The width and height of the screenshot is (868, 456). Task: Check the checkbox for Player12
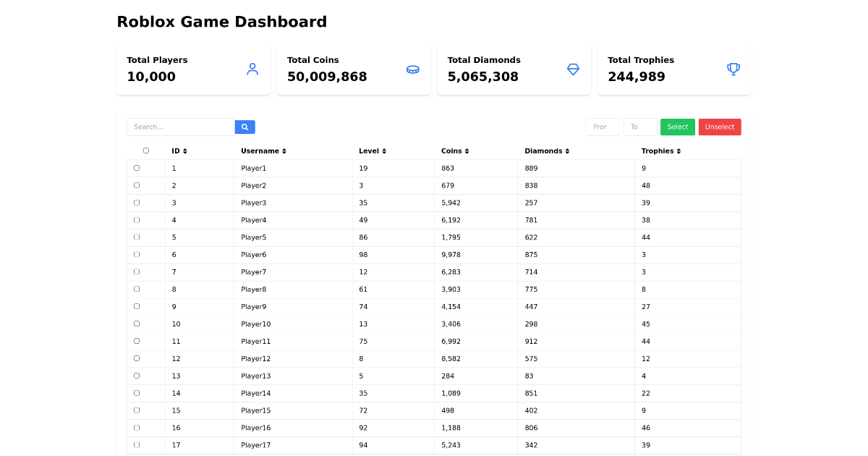point(137,358)
